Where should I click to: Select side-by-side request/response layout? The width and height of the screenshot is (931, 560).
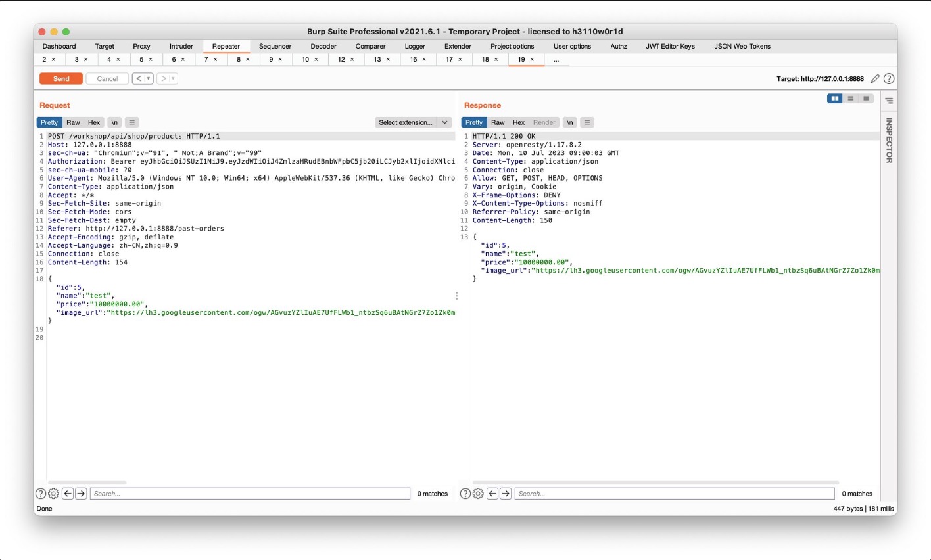(x=835, y=99)
